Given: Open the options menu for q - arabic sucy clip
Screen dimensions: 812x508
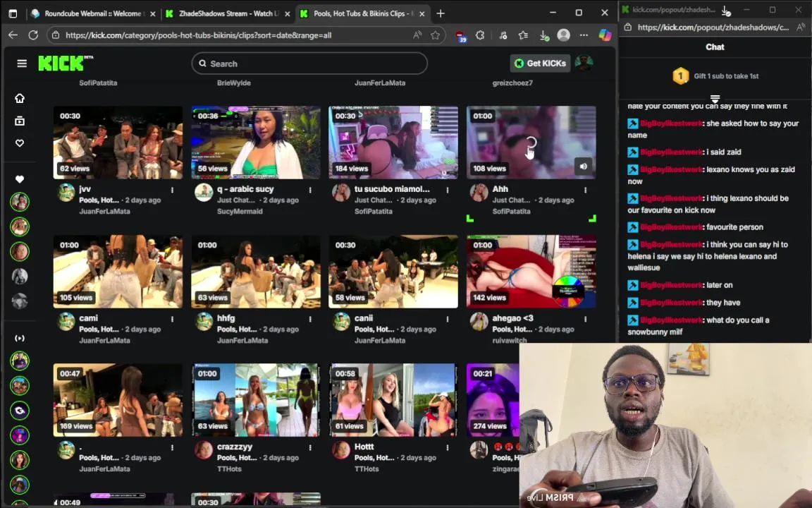Looking at the screenshot, I should click(x=310, y=190).
